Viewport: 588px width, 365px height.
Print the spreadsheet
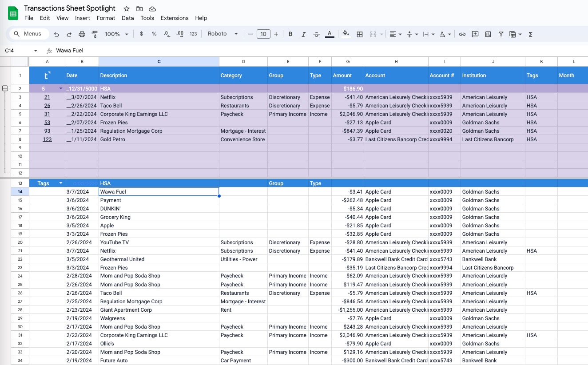82,34
